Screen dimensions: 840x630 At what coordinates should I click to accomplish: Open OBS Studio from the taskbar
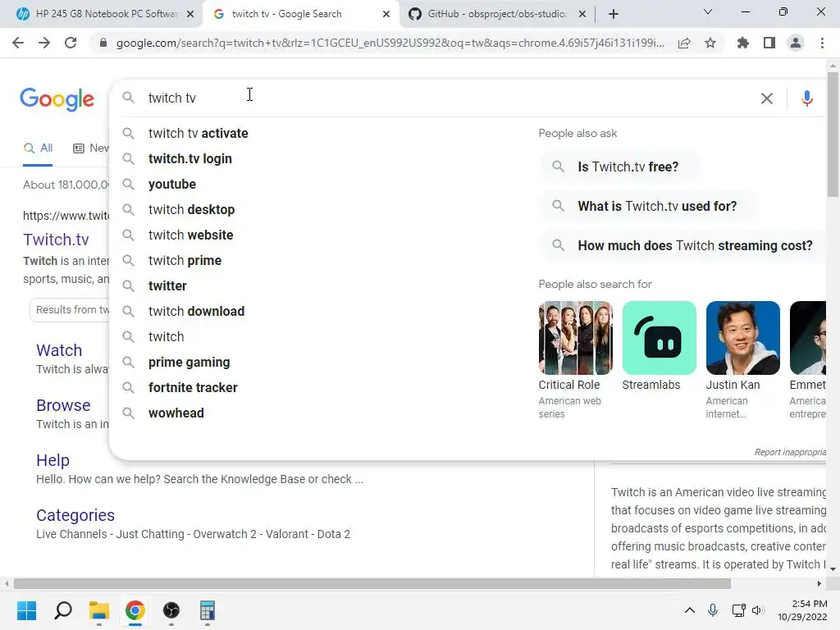pyautogui.click(x=171, y=610)
